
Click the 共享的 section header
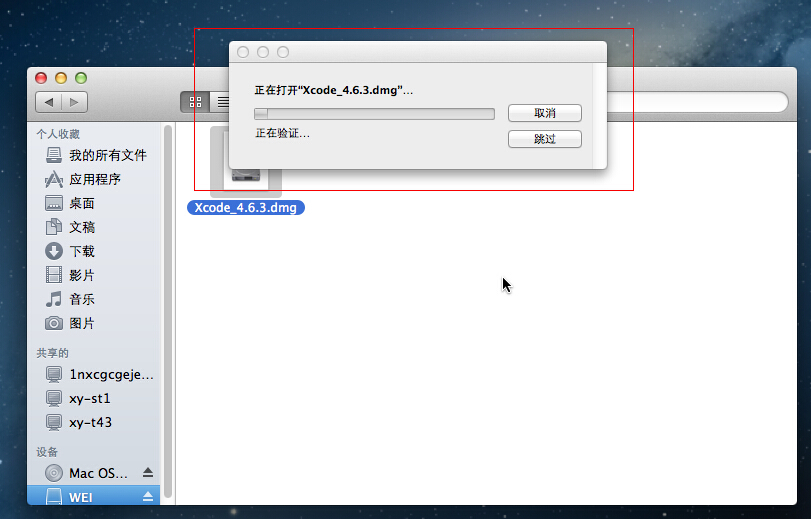point(52,353)
